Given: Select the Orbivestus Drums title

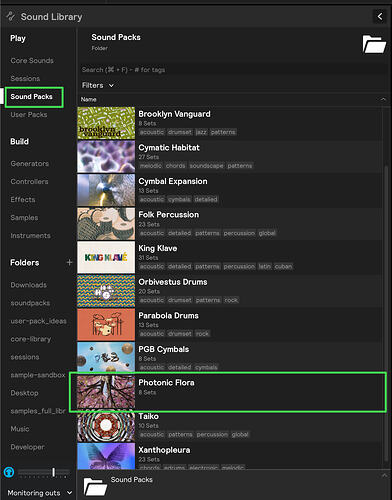Looking at the screenshot, I should tap(173, 282).
